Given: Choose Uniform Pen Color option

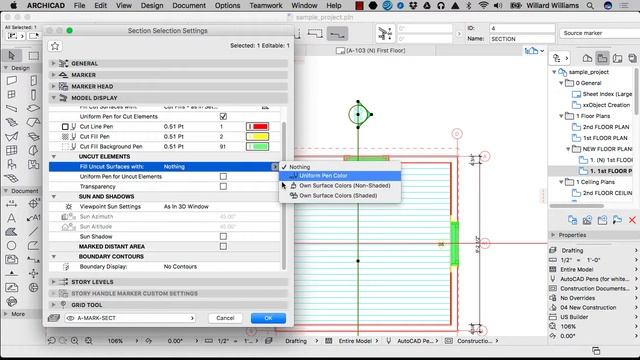Looking at the screenshot, I should pyautogui.click(x=340, y=176).
